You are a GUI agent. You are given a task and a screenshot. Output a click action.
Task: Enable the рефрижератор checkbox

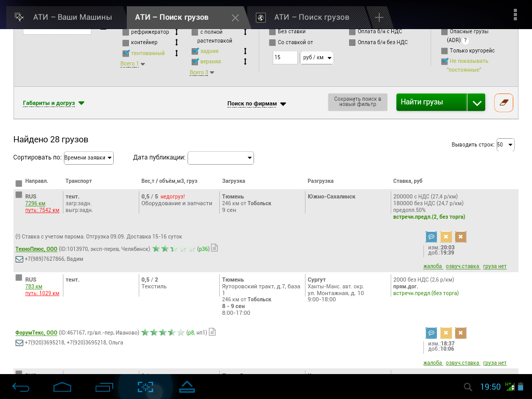(x=126, y=32)
